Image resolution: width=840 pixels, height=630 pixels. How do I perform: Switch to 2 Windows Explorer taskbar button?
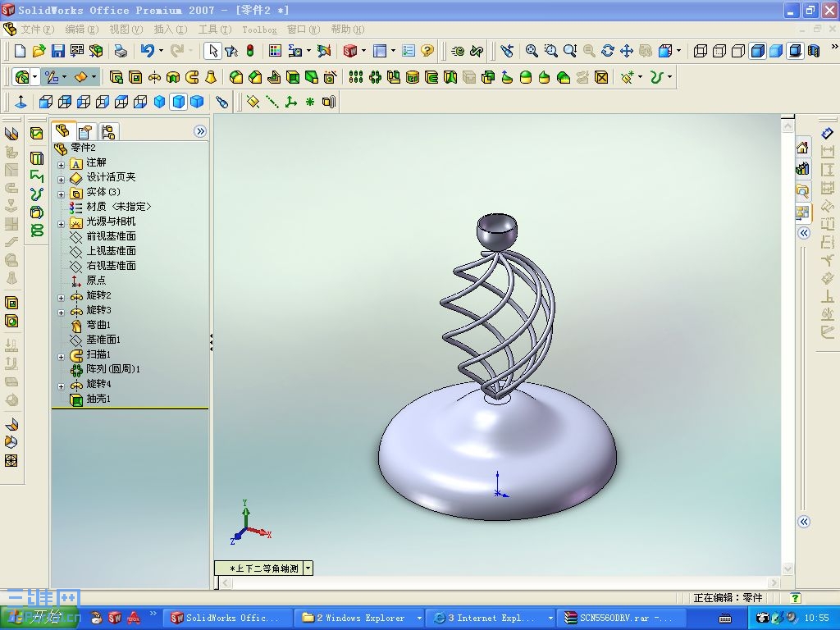coord(361,618)
